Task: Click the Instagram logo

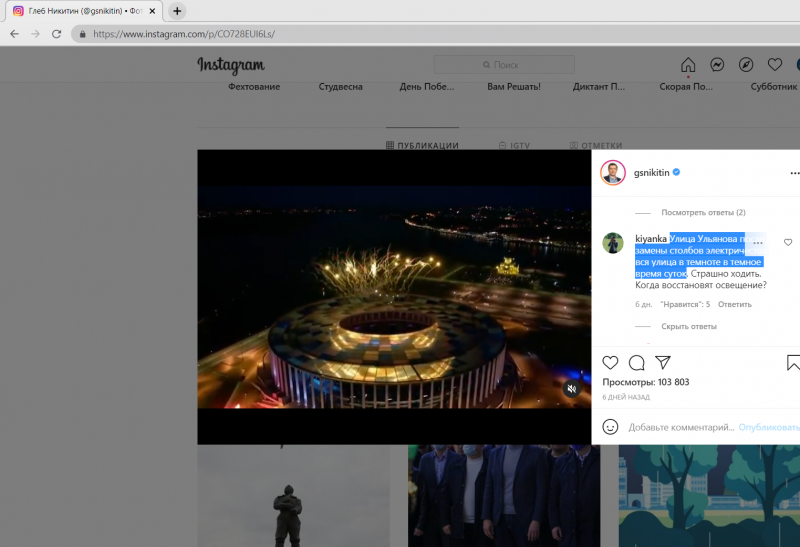Action: point(231,65)
